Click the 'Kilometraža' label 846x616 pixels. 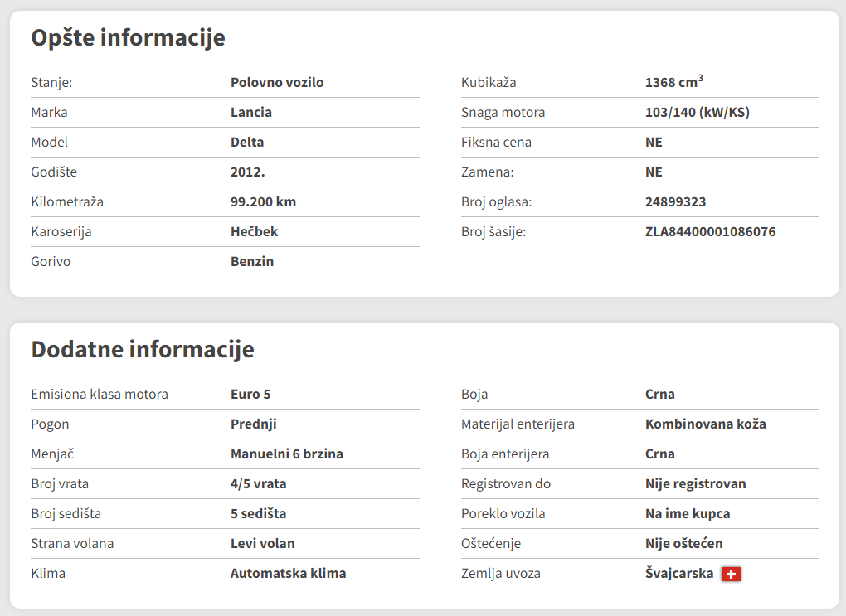(67, 201)
